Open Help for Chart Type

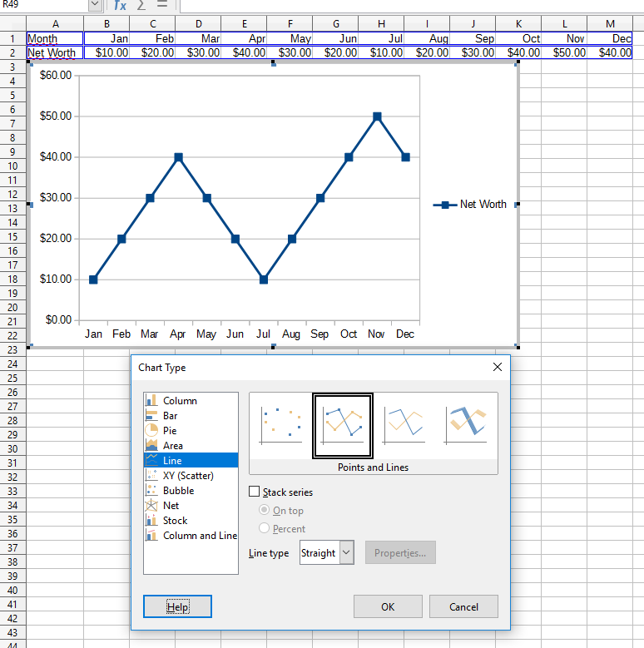click(x=177, y=606)
